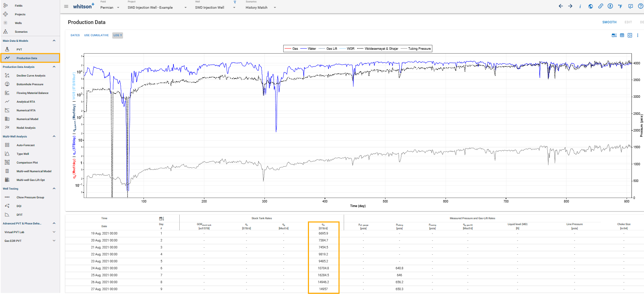The width and height of the screenshot is (644, 294).
Task: Select the 10704.8 water rate cell
Action: click(x=323, y=268)
